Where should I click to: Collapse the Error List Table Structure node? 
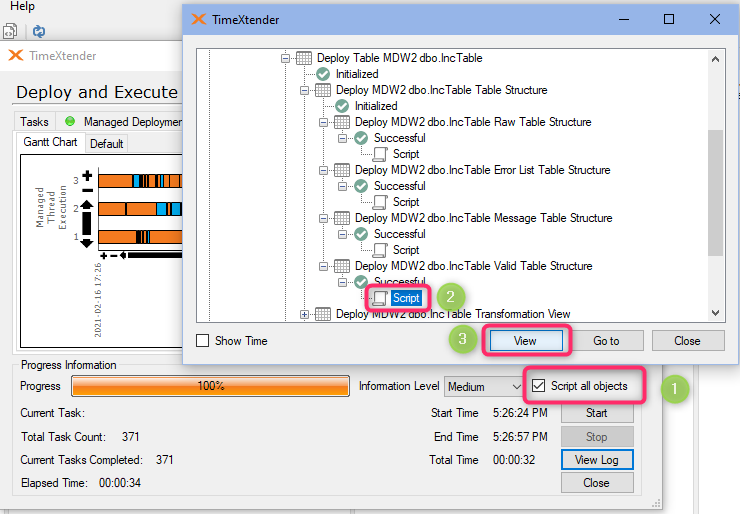click(323, 170)
